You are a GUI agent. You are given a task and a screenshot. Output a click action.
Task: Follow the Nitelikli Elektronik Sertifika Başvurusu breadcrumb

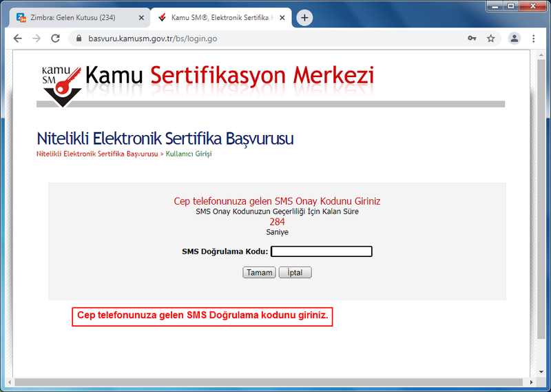click(x=97, y=154)
